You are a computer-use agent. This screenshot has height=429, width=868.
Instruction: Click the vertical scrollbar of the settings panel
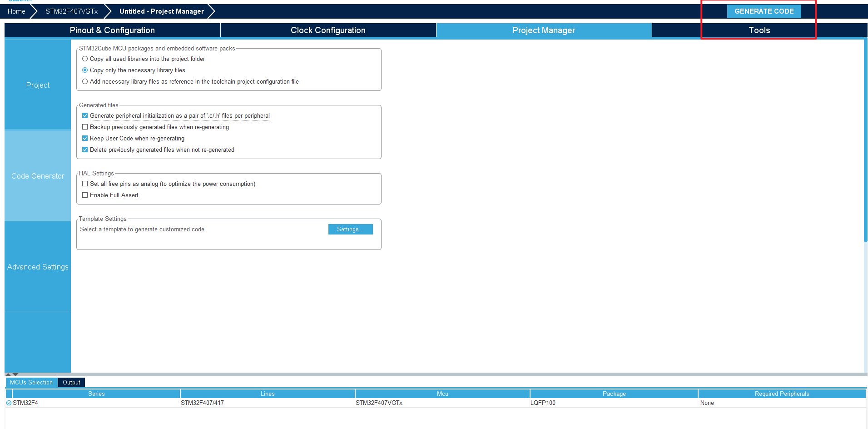tap(865, 141)
